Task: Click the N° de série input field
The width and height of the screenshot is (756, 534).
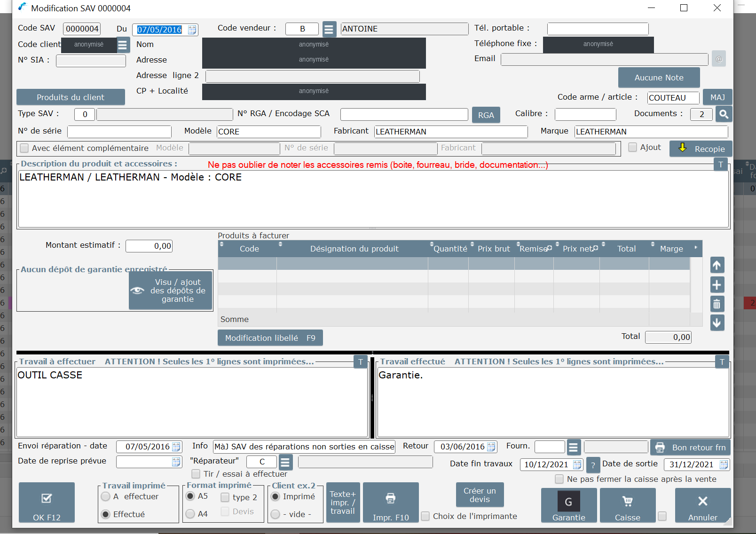Action: point(119,132)
